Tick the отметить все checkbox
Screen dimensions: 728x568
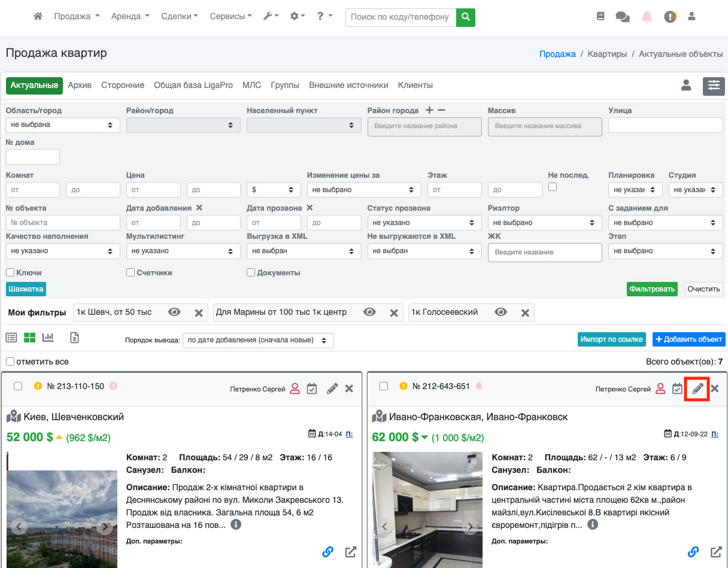point(10,362)
